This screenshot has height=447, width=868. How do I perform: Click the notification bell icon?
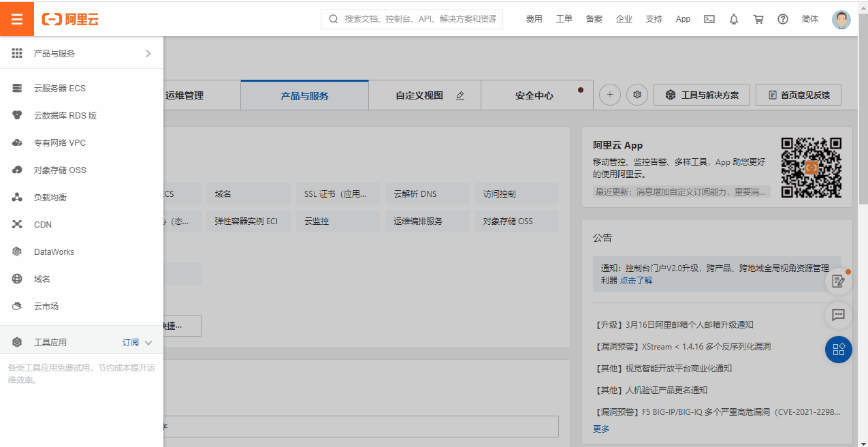733,19
